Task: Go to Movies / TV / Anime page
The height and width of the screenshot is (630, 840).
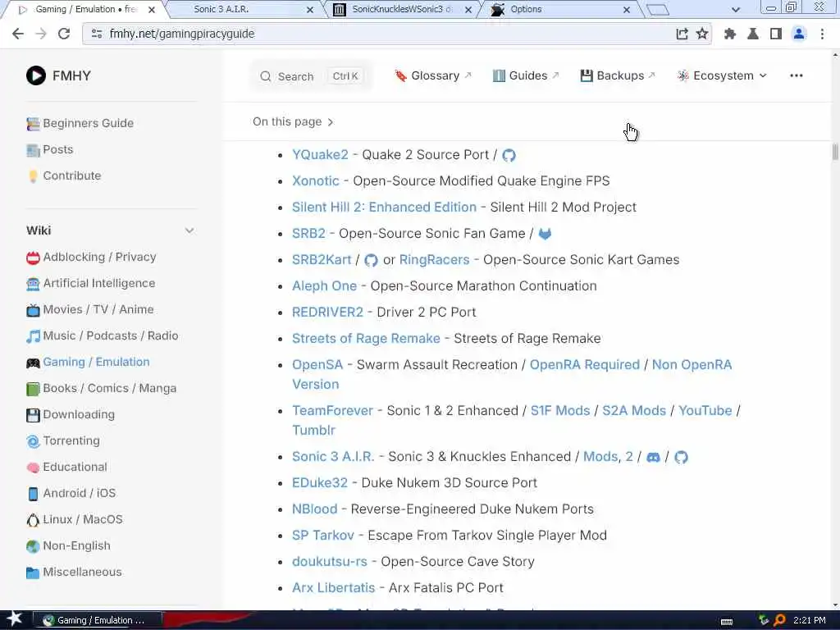Action: pyautogui.click(x=90, y=309)
